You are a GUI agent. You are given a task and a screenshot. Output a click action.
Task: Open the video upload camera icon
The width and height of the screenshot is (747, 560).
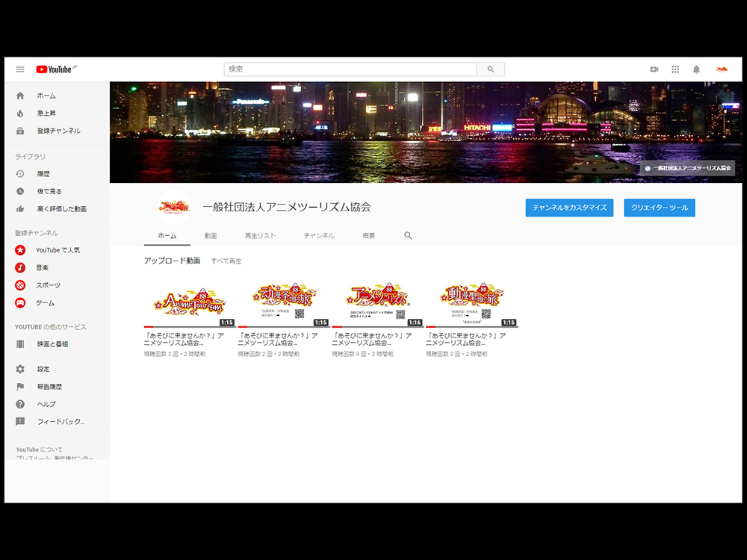click(x=654, y=69)
